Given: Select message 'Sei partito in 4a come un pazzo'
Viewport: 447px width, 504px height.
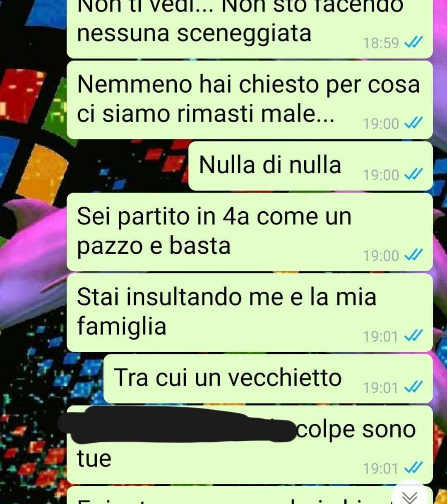Looking at the screenshot, I should coord(250,232).
